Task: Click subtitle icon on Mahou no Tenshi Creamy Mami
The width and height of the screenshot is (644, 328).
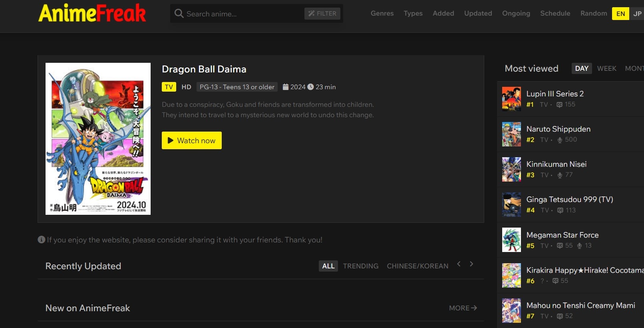Action: [560, 316]
